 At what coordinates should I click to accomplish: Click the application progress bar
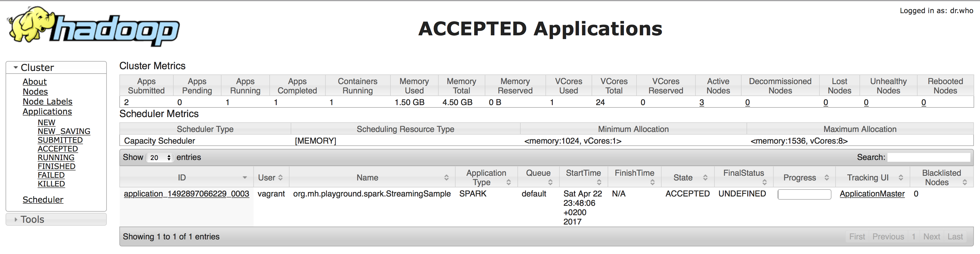tap(804, 195)
